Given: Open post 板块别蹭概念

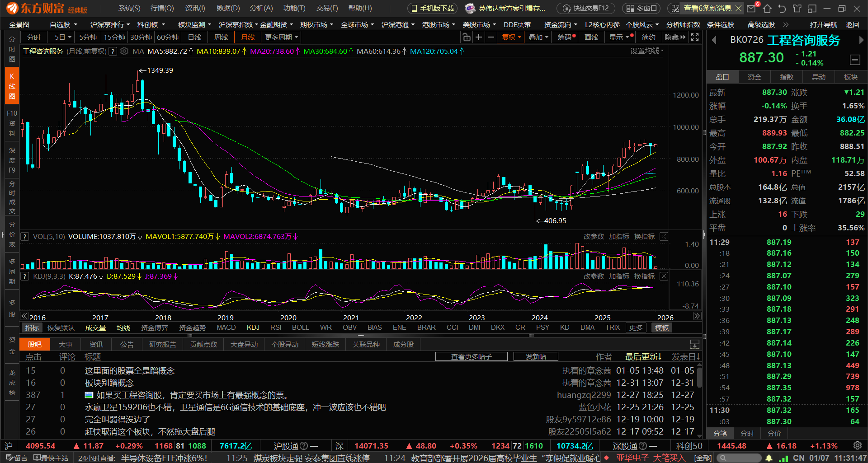Looking at the screenshot, I should 109,383.
